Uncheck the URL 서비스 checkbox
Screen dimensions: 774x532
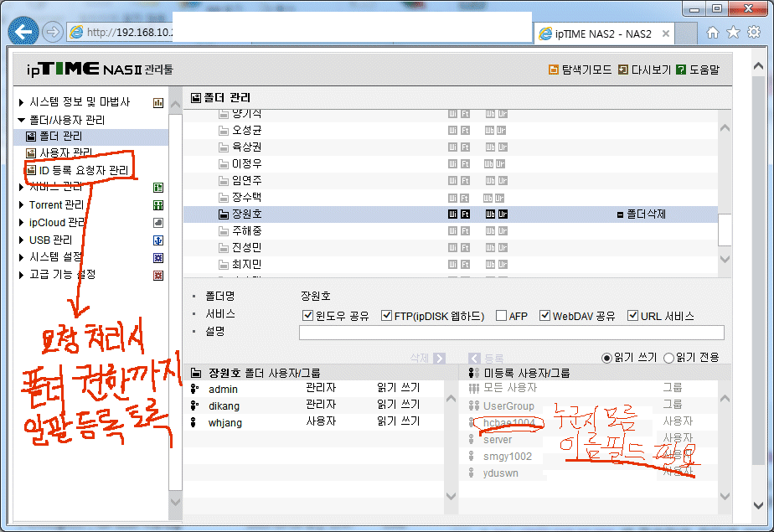(x=632, y=315)
